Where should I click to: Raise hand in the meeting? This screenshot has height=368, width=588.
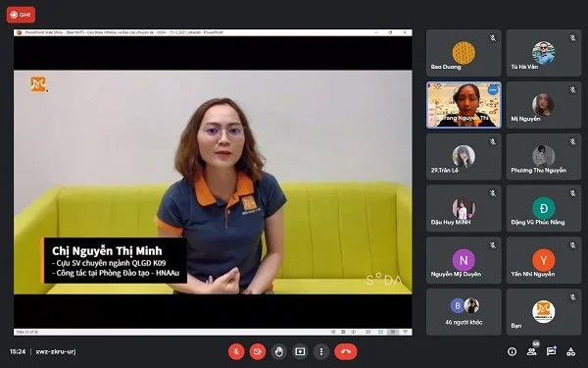click(278, 352)
